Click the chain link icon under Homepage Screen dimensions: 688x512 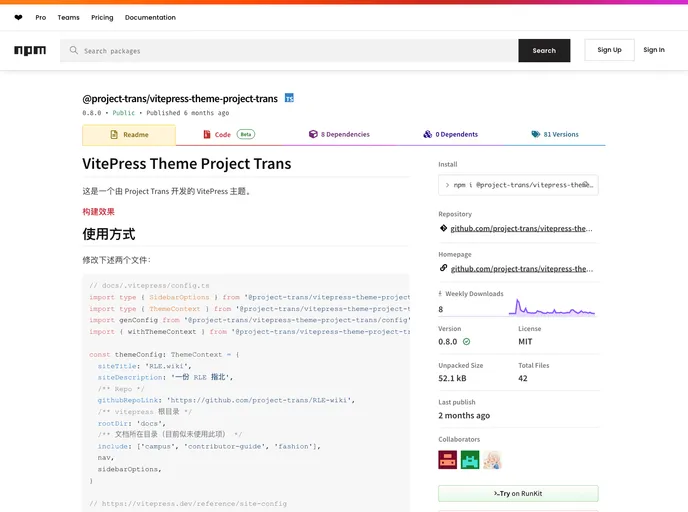click(x=443, y=268)
